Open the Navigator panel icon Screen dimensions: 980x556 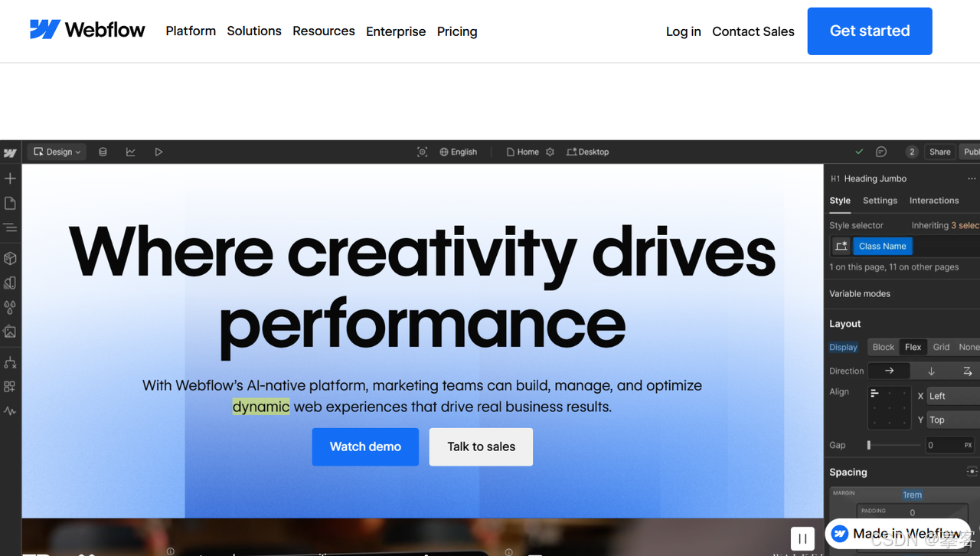click(10, 227)
